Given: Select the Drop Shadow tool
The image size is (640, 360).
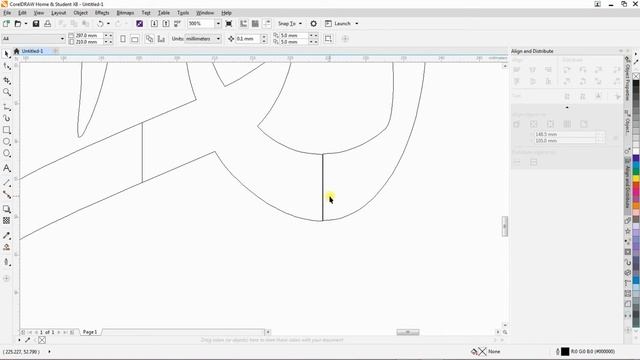Looking at the screenshot, I should point(7,209).
